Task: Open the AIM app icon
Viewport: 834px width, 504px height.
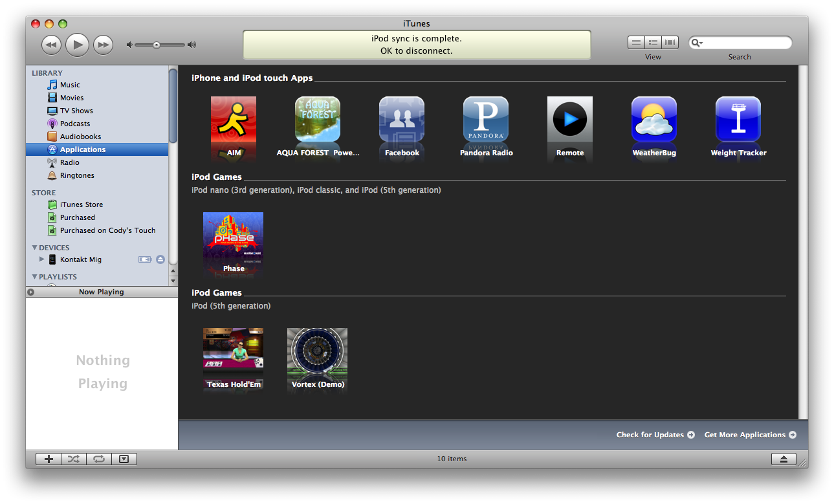Action: click(x=234, y=119)
